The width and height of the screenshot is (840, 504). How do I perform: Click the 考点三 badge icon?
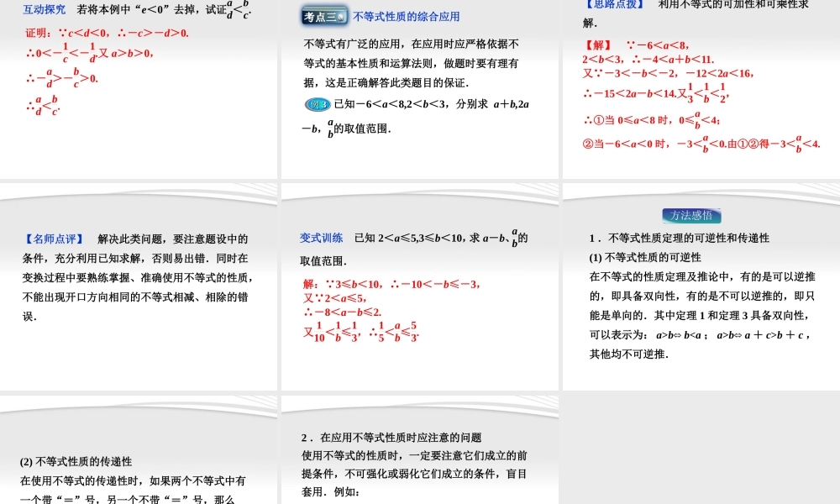[324, 17]
